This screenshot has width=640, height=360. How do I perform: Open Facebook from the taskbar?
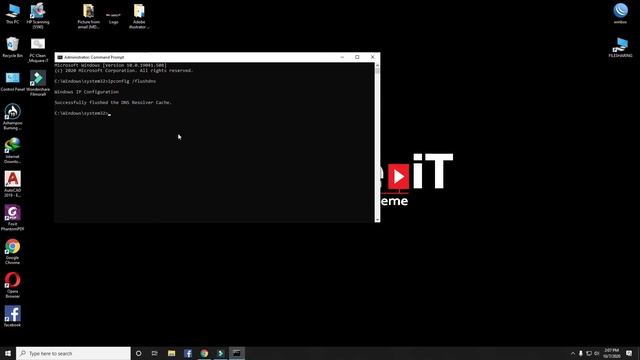point(188,353)
